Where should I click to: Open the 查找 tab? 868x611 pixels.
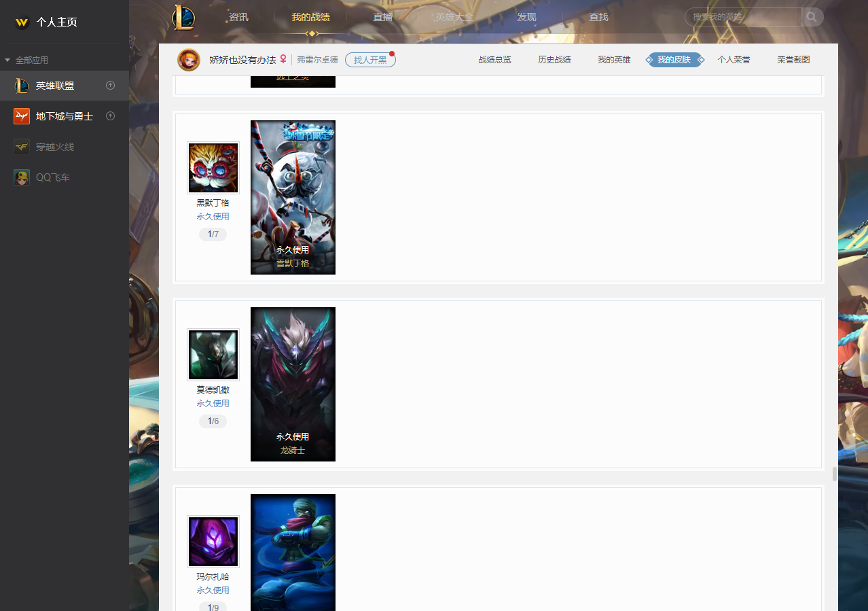point(598,17)
